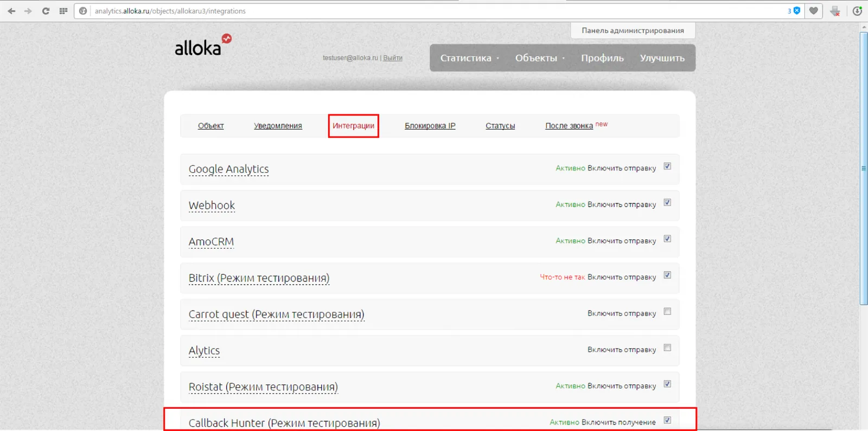Go forward with the browser forward arrow
Viewport: 868px width, 431px height.
(x=28, y=11)
